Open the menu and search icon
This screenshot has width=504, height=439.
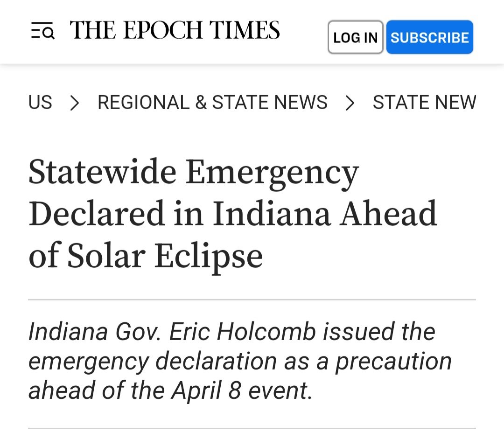pos(42,32)
